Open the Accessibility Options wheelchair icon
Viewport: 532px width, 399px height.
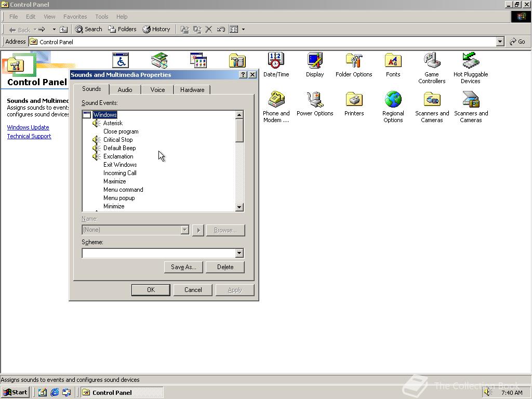(121, 60)
